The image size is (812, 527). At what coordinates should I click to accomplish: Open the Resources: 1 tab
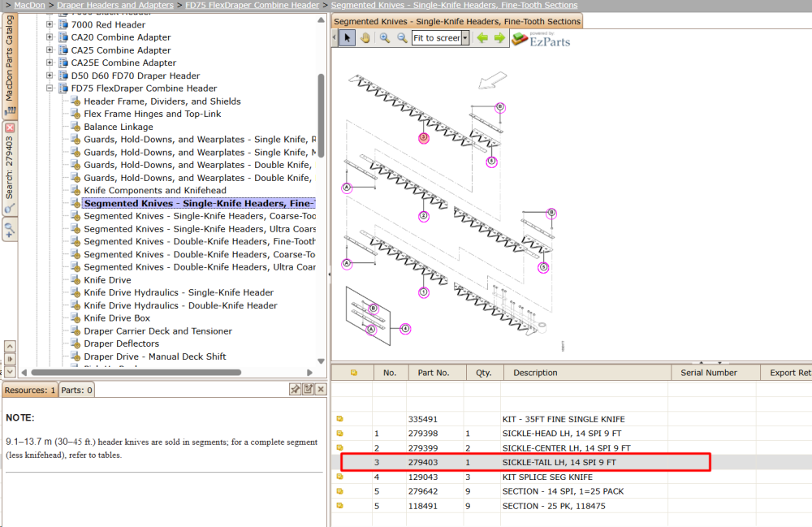tap(30, 390)
